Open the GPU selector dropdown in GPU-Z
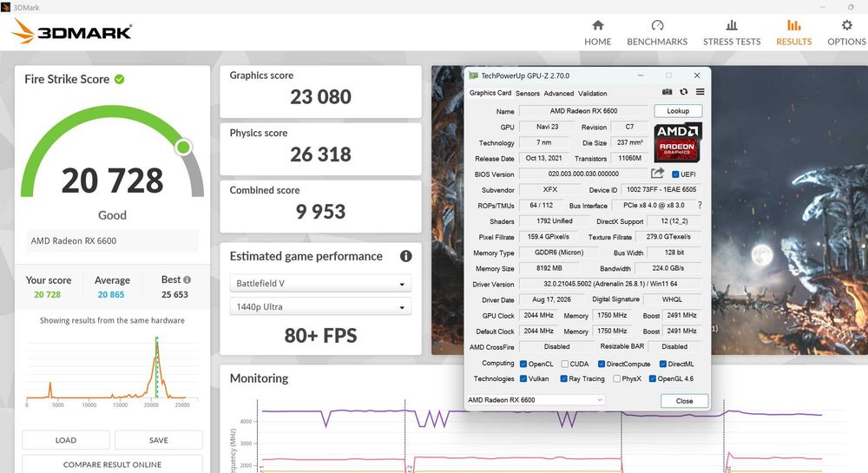868x473 pixels. pyautogui.click(x=536, y=400)
